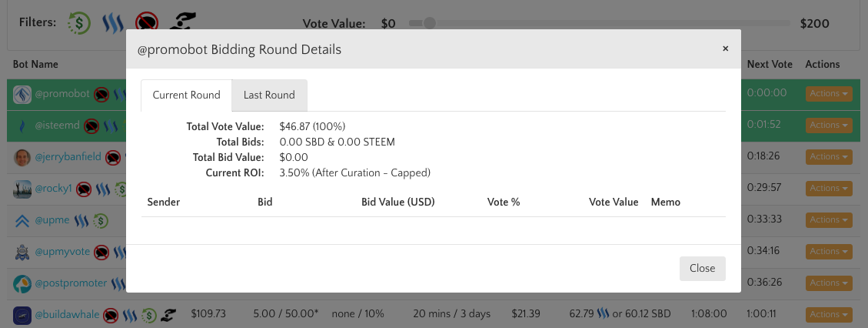Open the Actions dropdown in @buildawhale row
This screenshot has width=868, height=328.
pyautogui.click(x=829, y=314)
